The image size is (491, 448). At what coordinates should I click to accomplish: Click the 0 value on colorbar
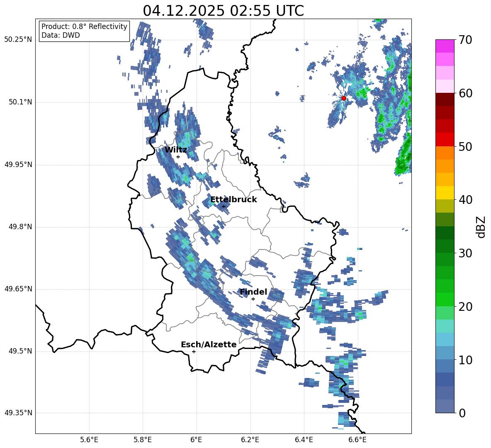[462, 413]
